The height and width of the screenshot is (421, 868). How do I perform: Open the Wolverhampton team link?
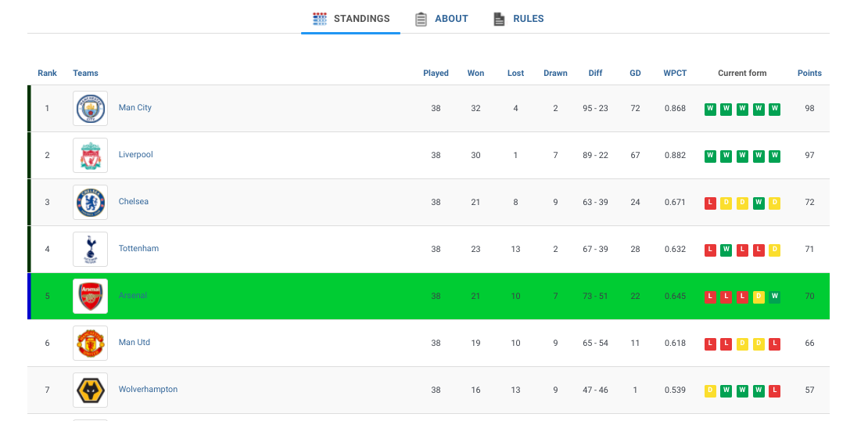pyautogui.click(x=148, y=390)
